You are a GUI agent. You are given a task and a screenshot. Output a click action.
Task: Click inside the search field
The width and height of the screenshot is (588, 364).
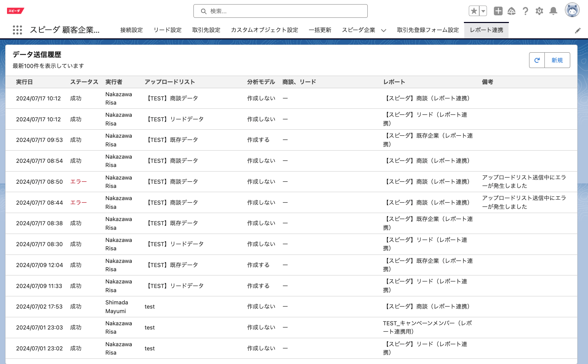coord(280,11)
